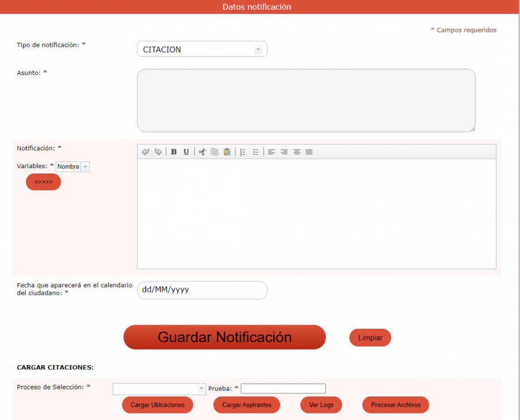520x420 pixels.
Task: Insert a bulleted list
Action: [x=255, y=152]
